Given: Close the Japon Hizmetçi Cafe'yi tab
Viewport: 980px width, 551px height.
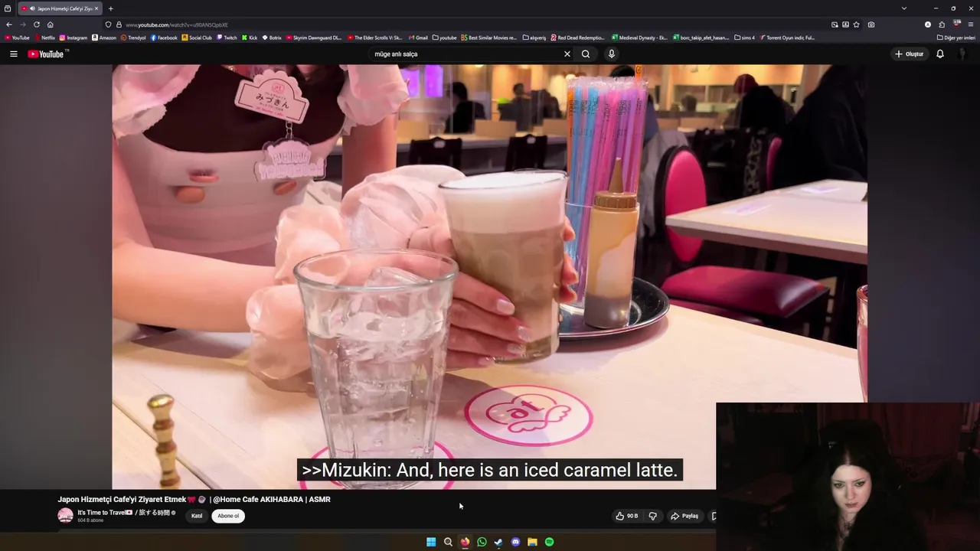Looking at the screenshot, I should pos(96,8).
